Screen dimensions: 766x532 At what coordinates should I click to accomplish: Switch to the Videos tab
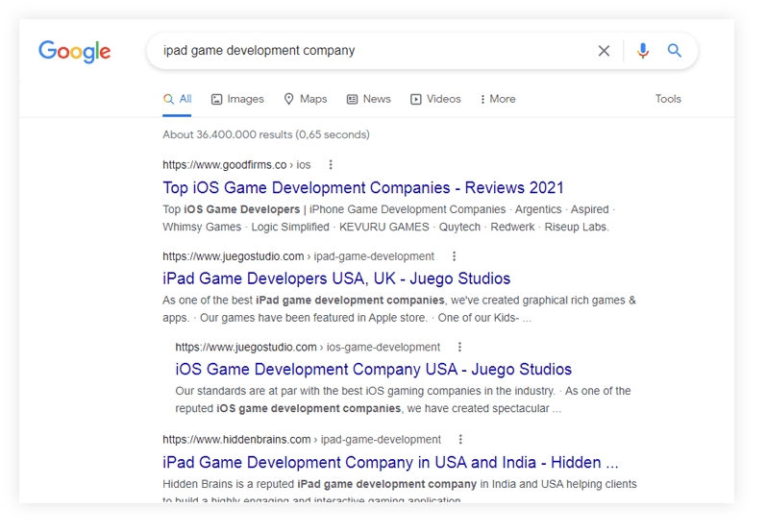tap(435, 99)
